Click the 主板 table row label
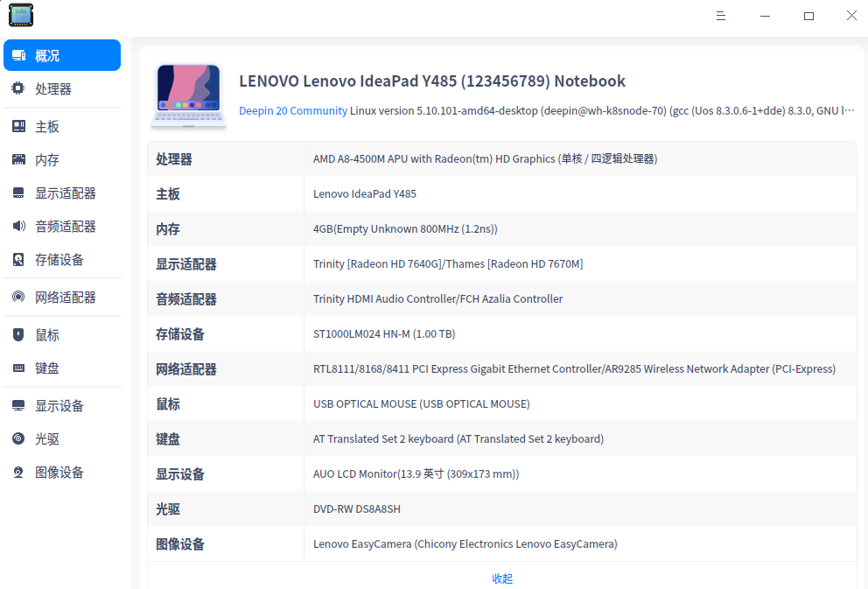This screenshot has height=589, width=868. coord(168,194)
